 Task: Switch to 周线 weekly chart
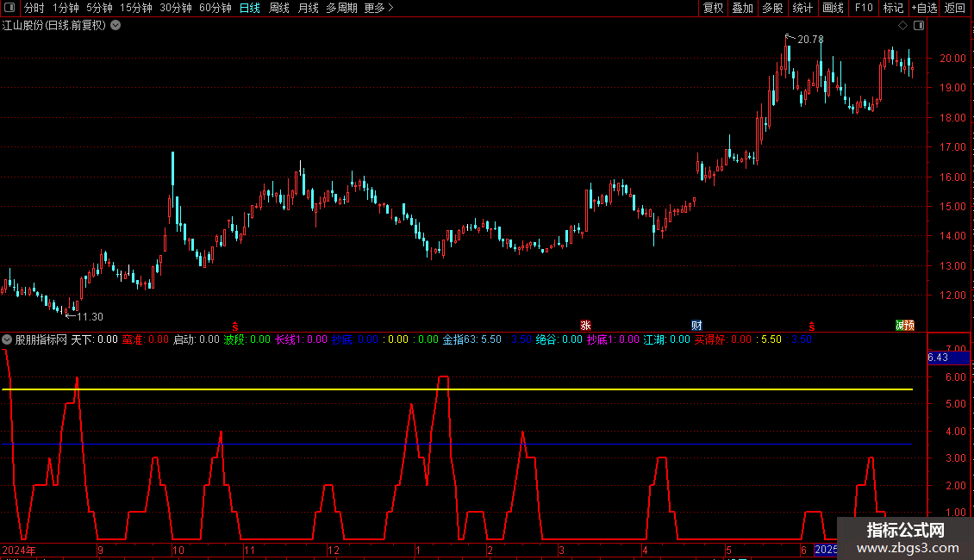(279, 8)
